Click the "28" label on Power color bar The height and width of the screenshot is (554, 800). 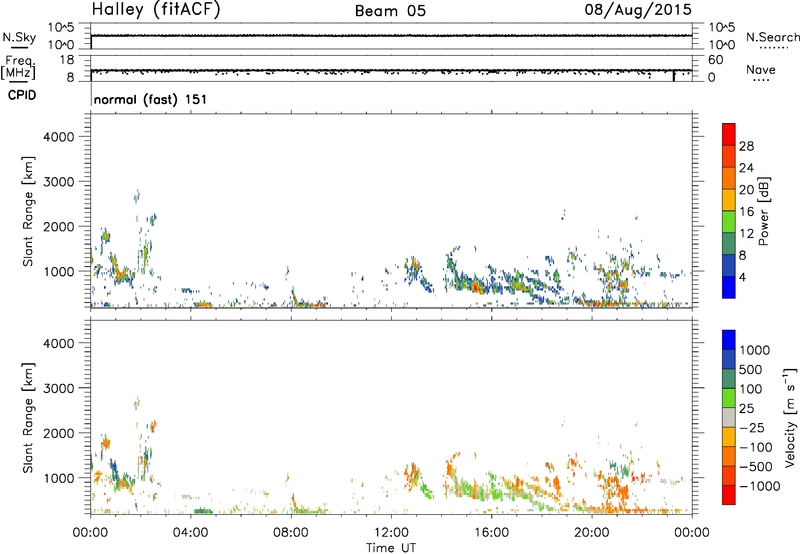coord(746,146)
